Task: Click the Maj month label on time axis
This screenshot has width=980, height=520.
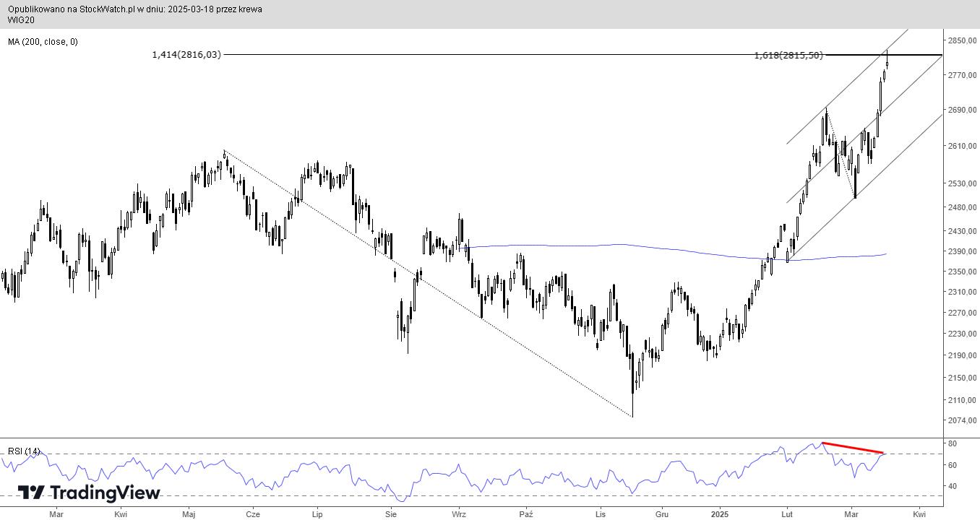Action: 189,514
